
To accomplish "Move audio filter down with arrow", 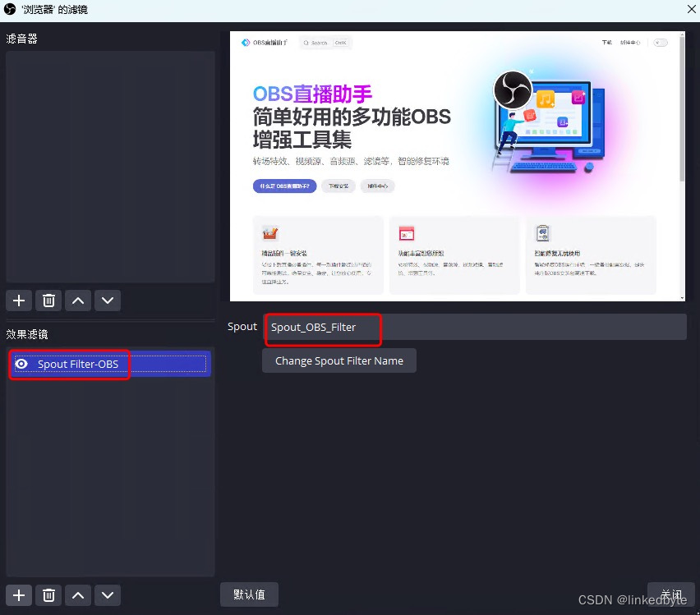I will (x=108, y=301).
